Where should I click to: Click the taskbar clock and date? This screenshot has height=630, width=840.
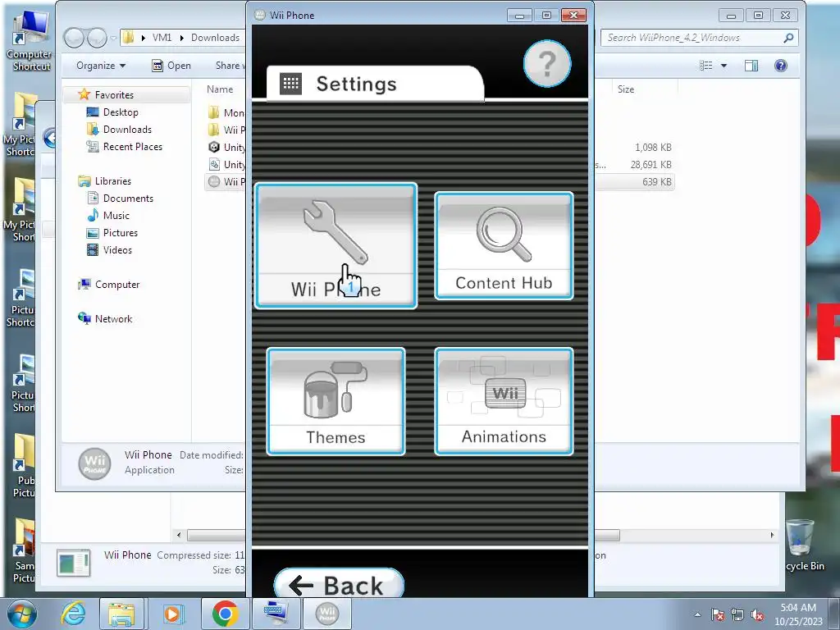click(798, 614)
